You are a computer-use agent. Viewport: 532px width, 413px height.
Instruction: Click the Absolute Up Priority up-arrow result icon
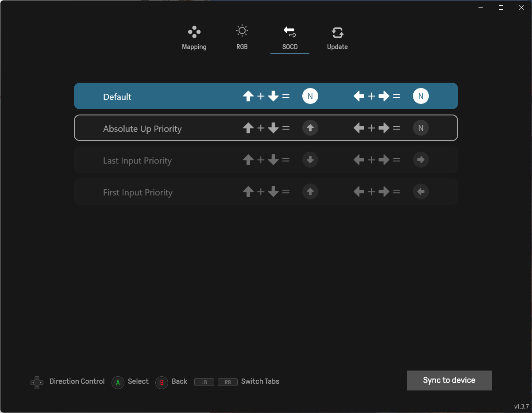click(x=310, y=128)
